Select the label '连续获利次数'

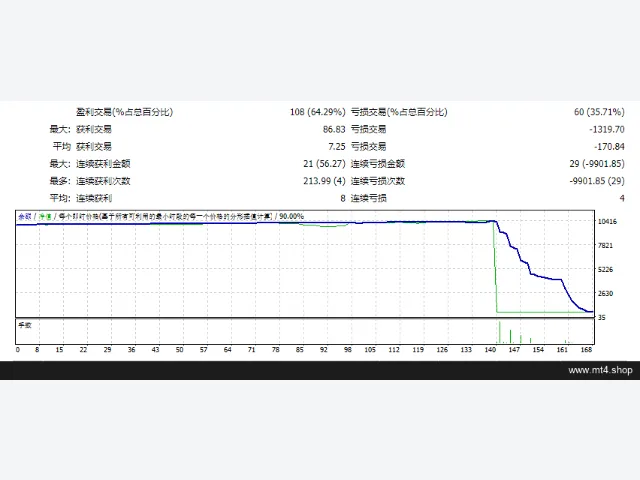(103, 181)
